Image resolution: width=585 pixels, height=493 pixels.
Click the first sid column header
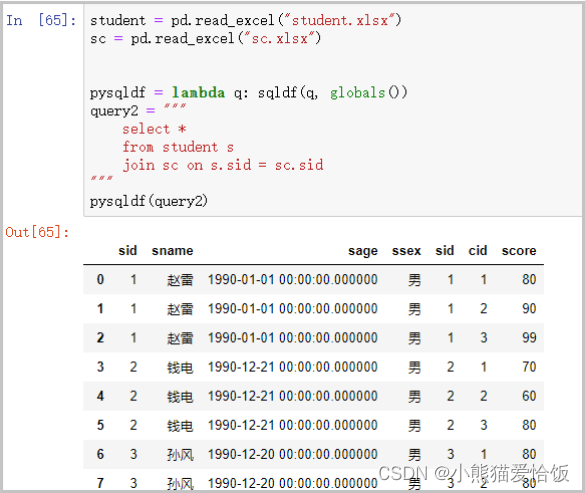(128, 250)
